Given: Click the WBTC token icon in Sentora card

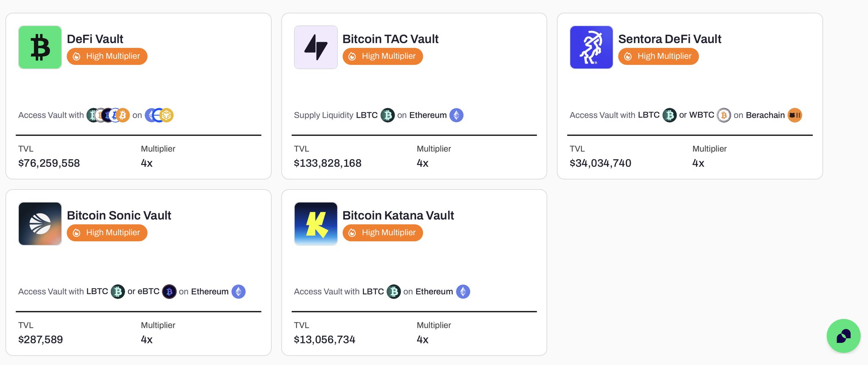Looking at the screenshot, I should tap(723, 115).
